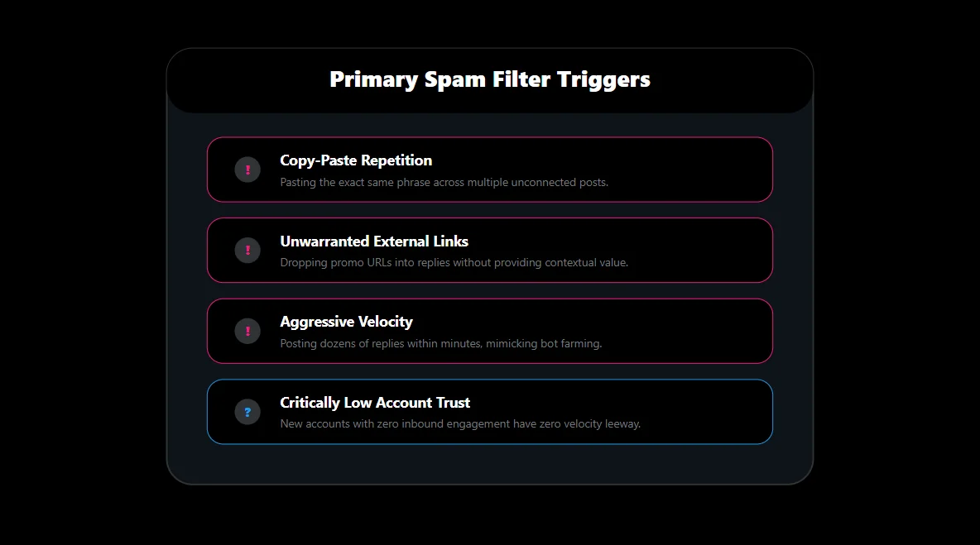Click the Copy-Paste Repetition heading

[356, 160]
